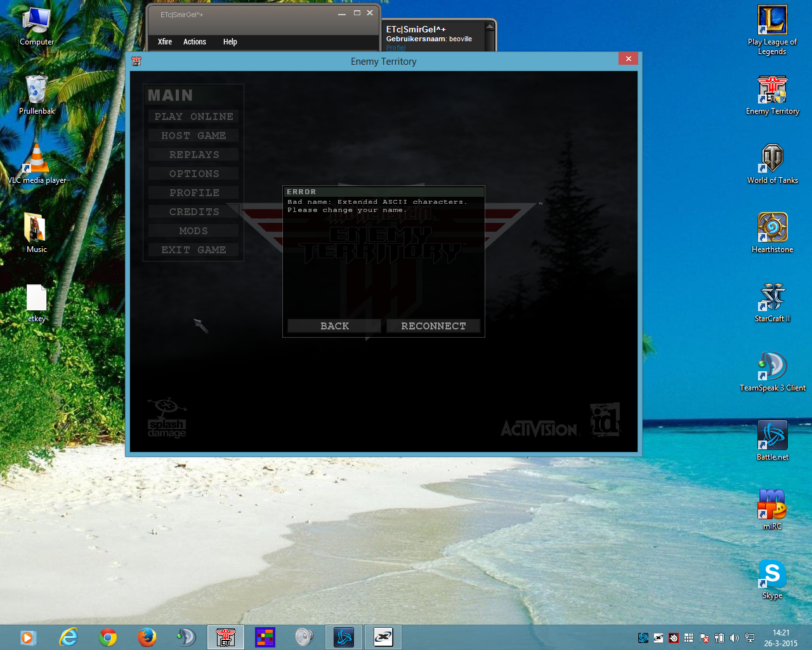Select TeamSpeak 3 Client desktop icon
This screenshot has height=650, width=812.
(x=772, y=367)
